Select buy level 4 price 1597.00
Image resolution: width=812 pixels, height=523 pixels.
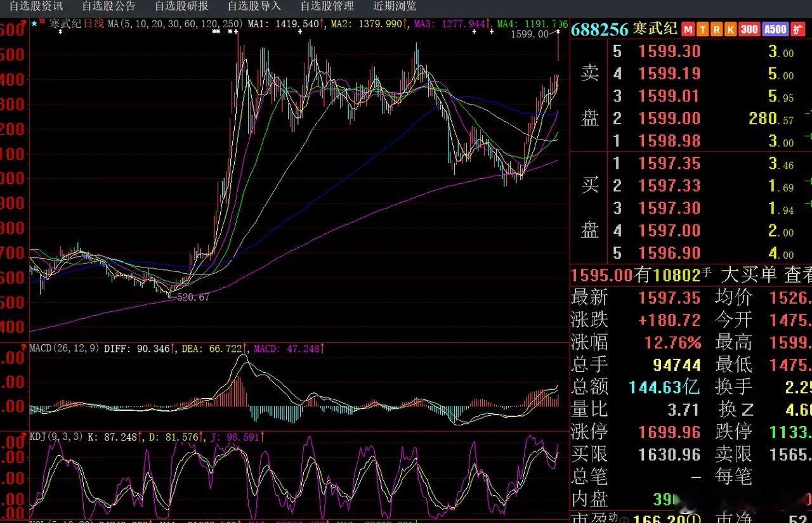(x=669, y=231)
